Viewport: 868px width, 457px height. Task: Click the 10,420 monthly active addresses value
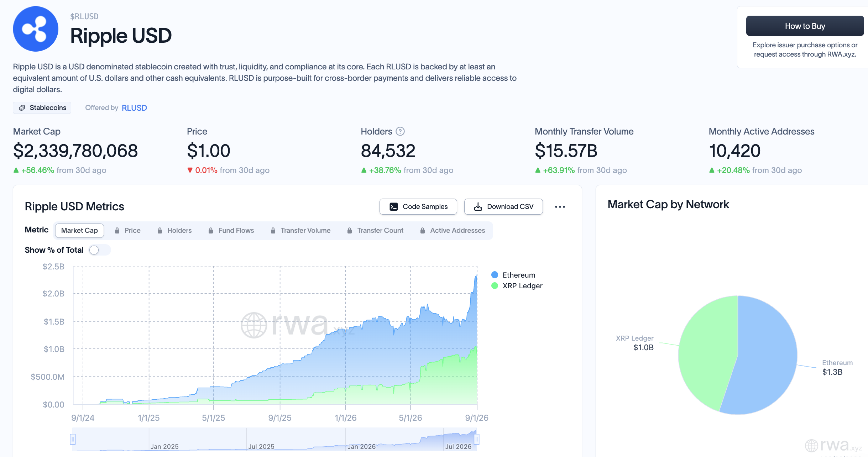(734, 151)
